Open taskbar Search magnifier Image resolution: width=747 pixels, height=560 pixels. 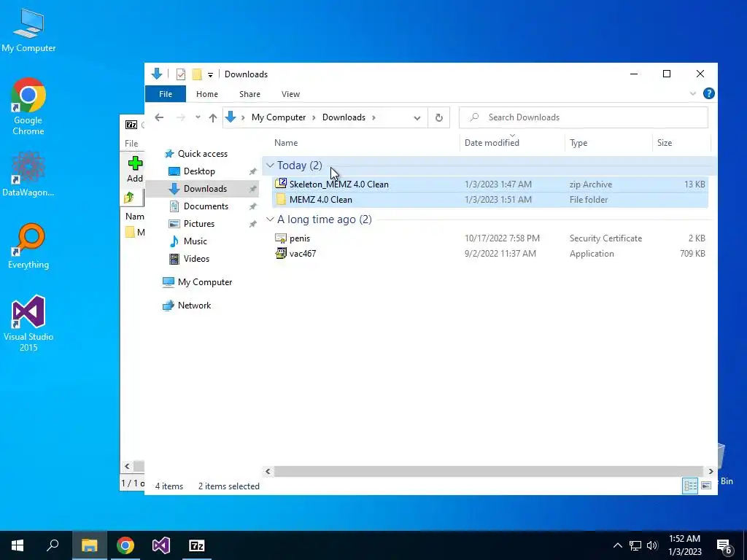53,545
